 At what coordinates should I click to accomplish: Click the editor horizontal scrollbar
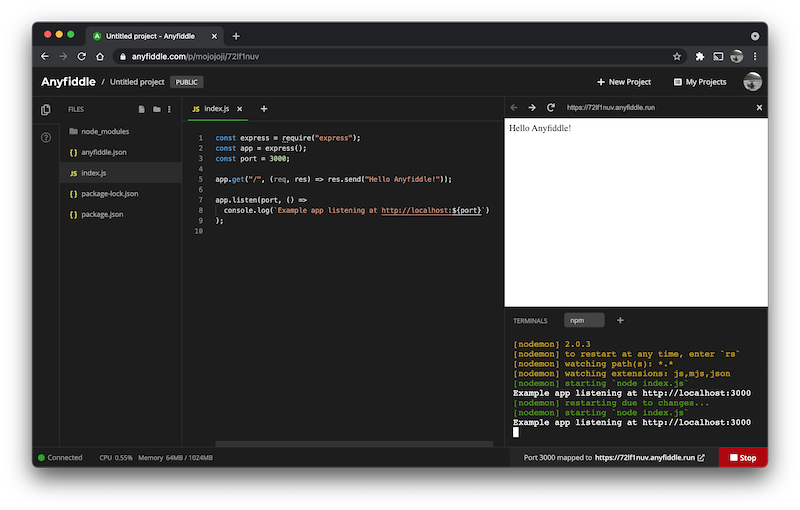[x=354, y=444]
